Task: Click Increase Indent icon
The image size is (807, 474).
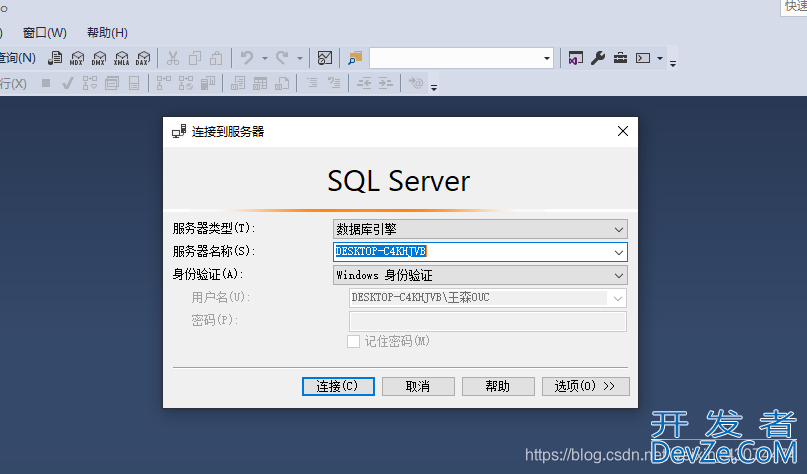Action: click(386, 83)
